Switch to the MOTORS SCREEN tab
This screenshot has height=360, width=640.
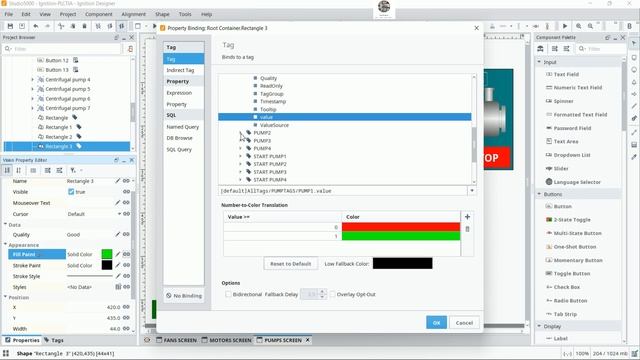coord(227,340)
